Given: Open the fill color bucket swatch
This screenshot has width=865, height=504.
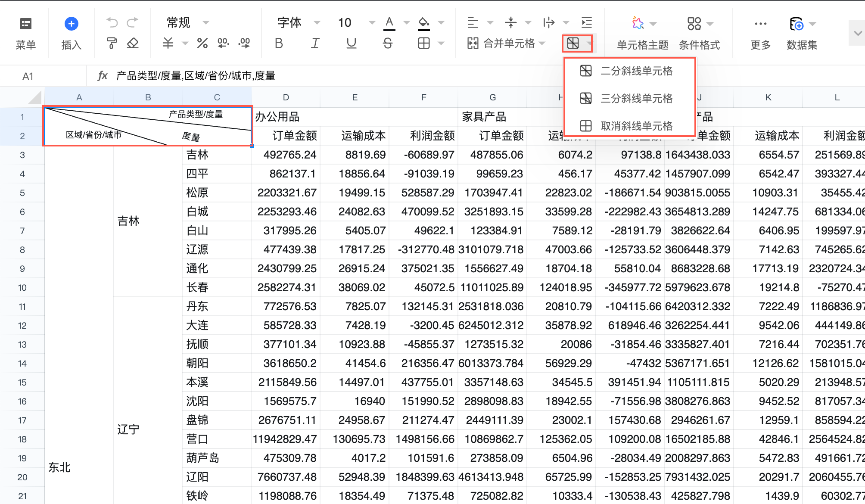Looking at the screenshot, I should coord(424,23).
